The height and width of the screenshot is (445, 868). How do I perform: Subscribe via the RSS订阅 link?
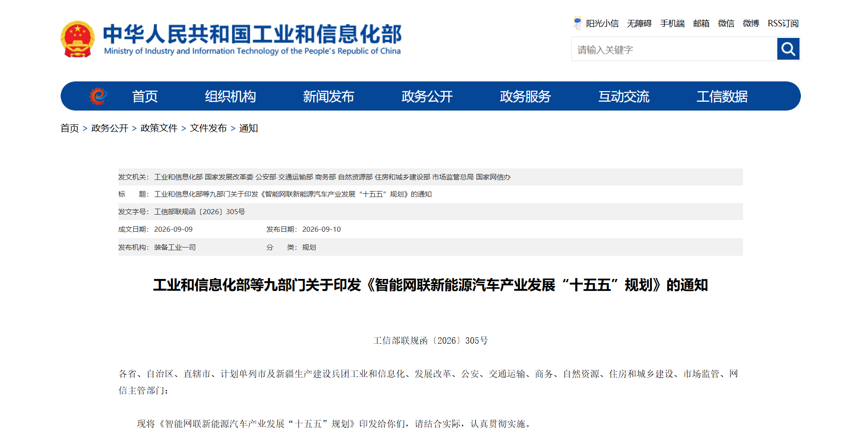click(x=783, y=24)
